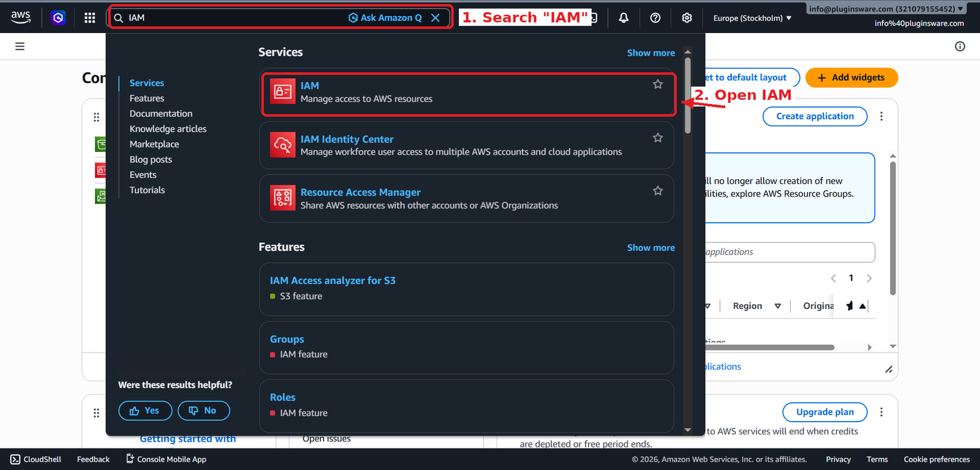Expand the info@pluginsware.com account menu

[886, 9]
